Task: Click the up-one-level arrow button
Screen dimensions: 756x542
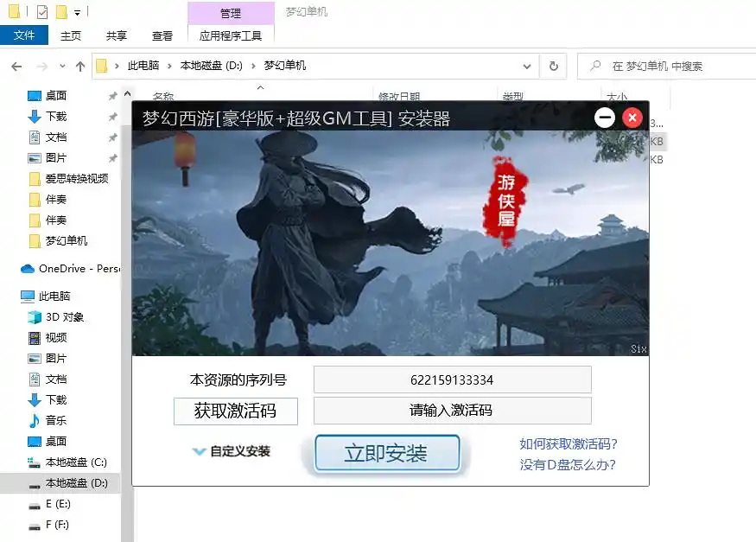Action: point(80,66)
